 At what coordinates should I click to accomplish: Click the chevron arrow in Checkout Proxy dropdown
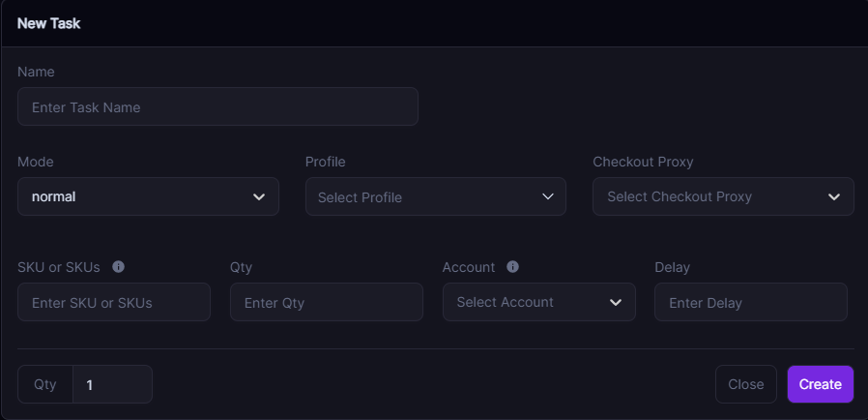[x=834, y=196]
